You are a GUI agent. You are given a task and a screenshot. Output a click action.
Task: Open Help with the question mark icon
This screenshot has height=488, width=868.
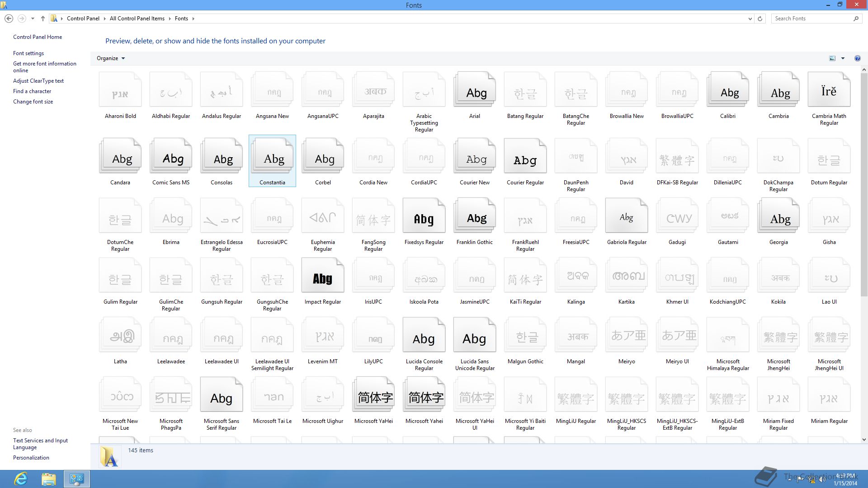857,58
